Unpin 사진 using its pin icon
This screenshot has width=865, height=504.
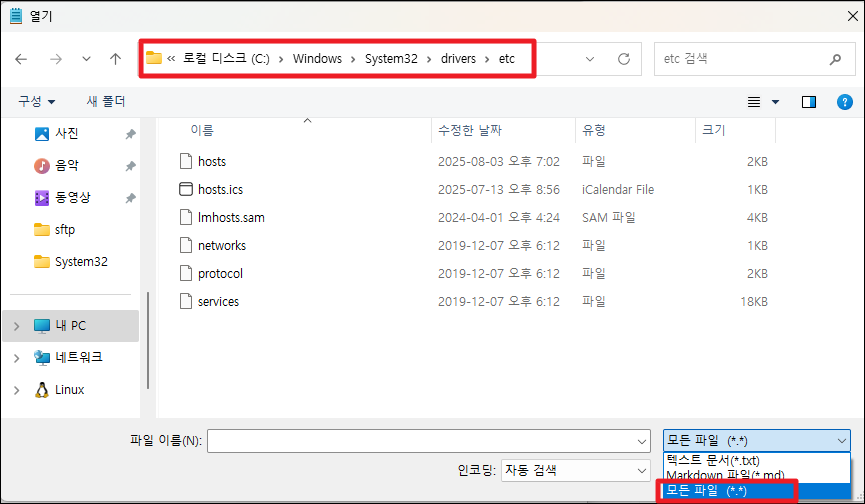(130, 134)
